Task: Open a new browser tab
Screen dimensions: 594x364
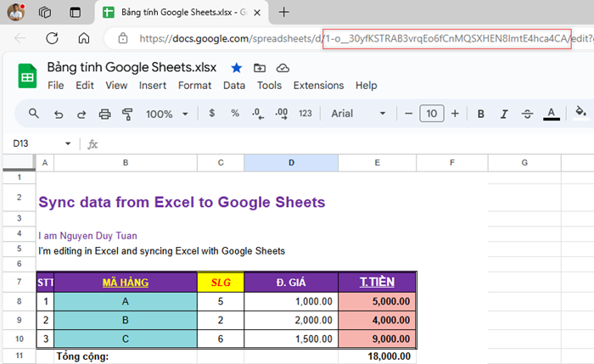Action: [x=283, y=12]
